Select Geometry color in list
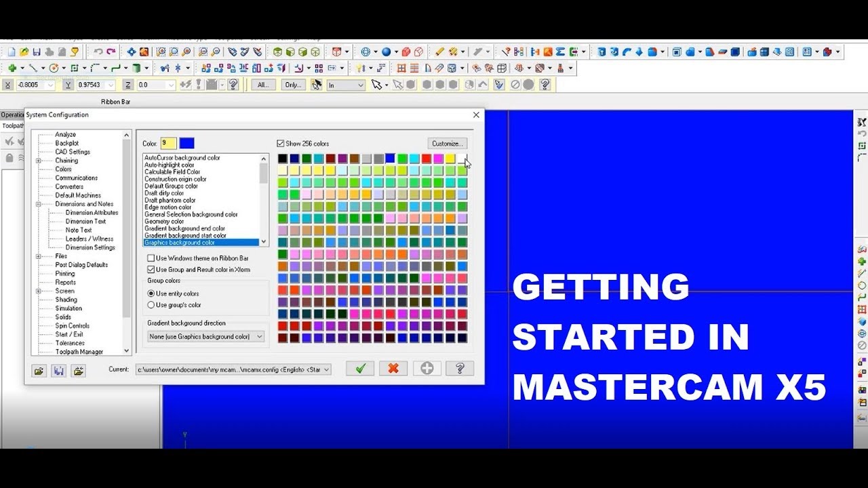 click(164, 222)
